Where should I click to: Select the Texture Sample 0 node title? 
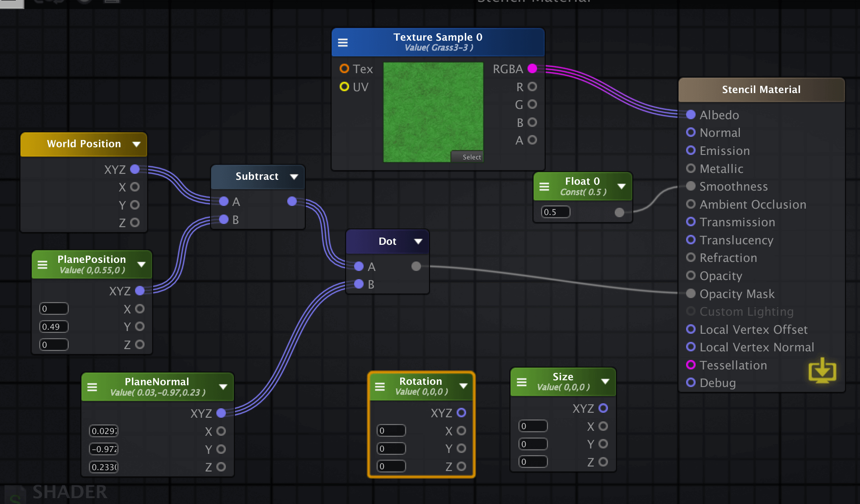tap(438, 37)
